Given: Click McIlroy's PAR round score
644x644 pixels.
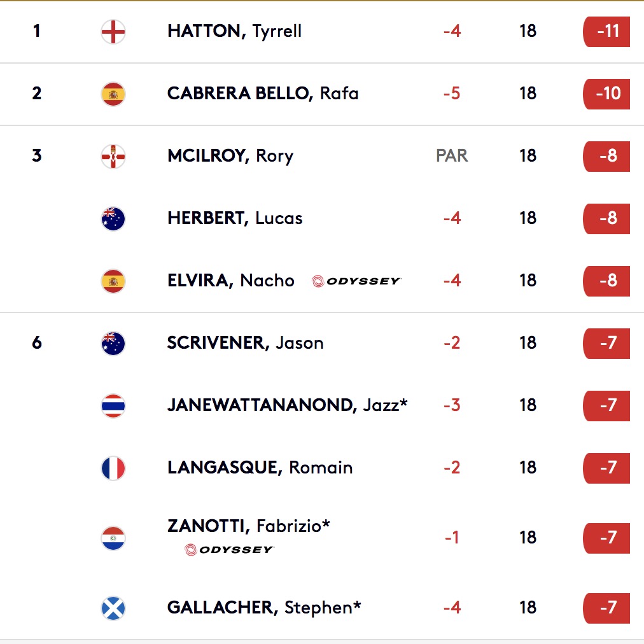Looking at the screenshot, I should 452,156.
